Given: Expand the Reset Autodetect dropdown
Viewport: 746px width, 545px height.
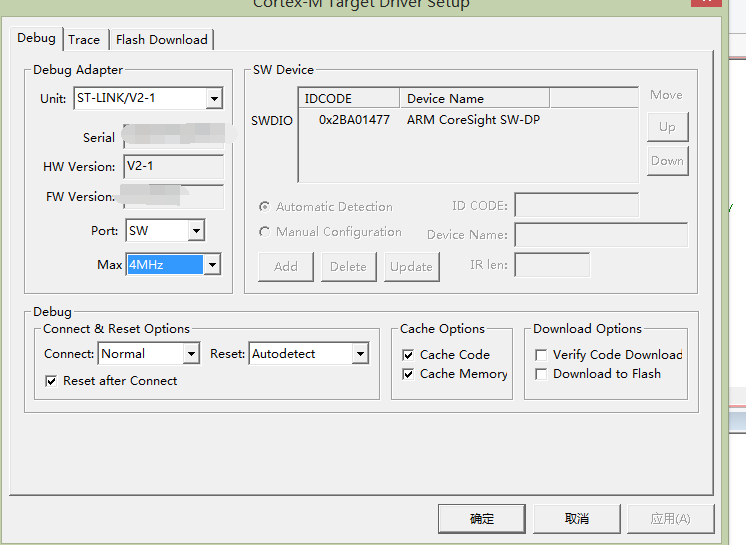Looking at the screenshot, I should (360, 354).
